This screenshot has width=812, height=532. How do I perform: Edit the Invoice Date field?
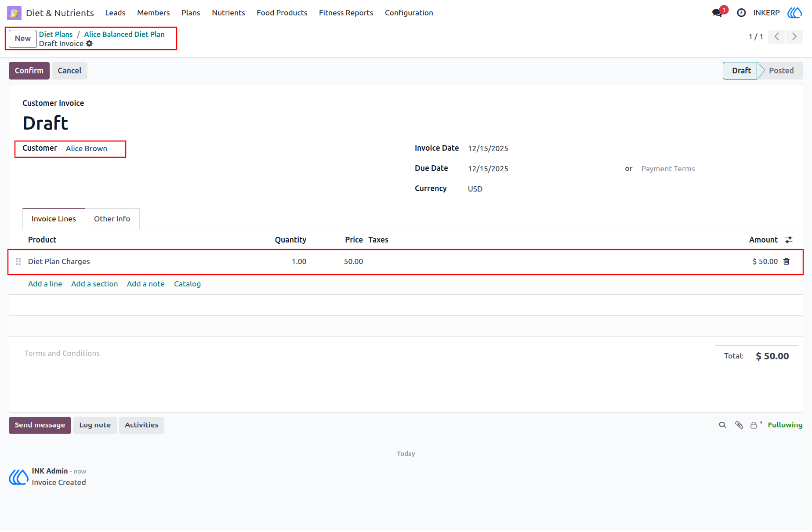click(x=488, y=148)
